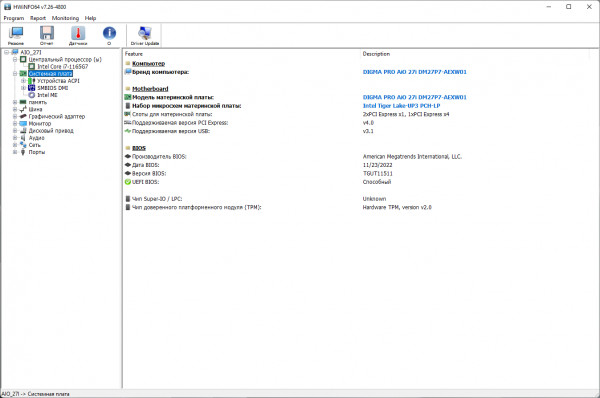Expand the Порты tree node
Screen dimensions: 600x398
tap(15, 152)
